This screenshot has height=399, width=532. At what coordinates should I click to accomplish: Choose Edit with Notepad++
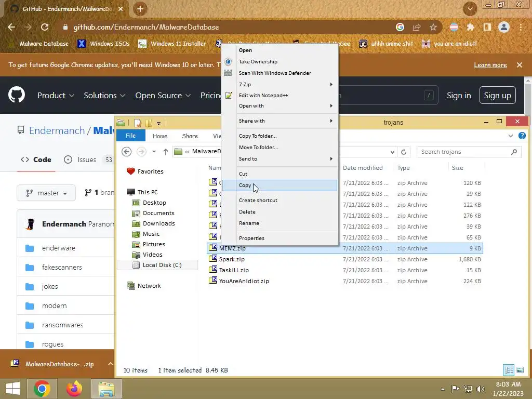(280, 96)
